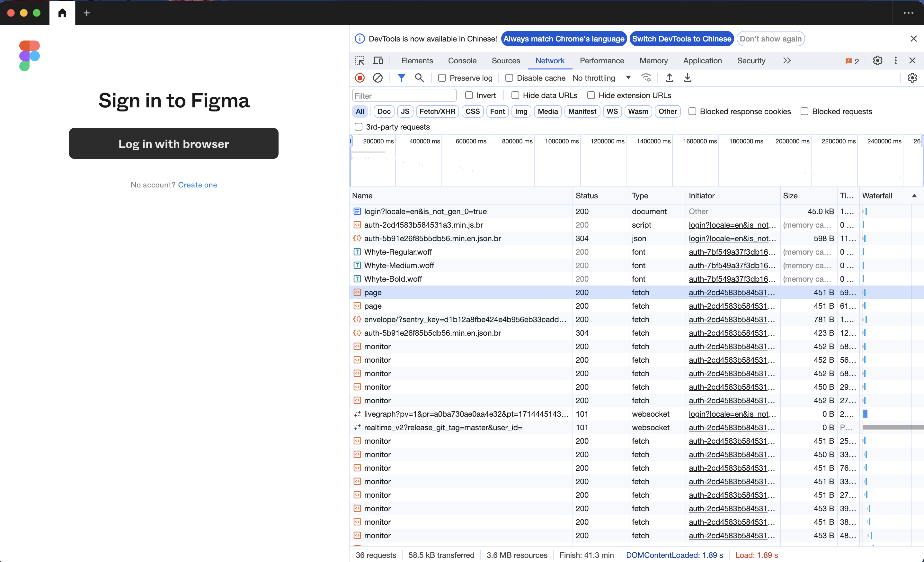924x562 pixels.
Task: Open initiator link for Whyte-Bold.woff
Action: (732, 279)
